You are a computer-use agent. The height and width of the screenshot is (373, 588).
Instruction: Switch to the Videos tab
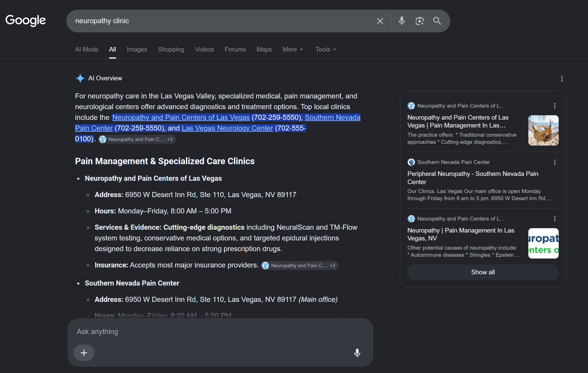pos(204,49)
